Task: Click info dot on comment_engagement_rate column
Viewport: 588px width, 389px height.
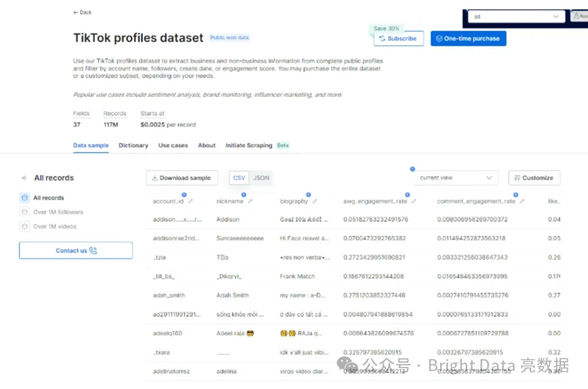Action: [516, 195]
